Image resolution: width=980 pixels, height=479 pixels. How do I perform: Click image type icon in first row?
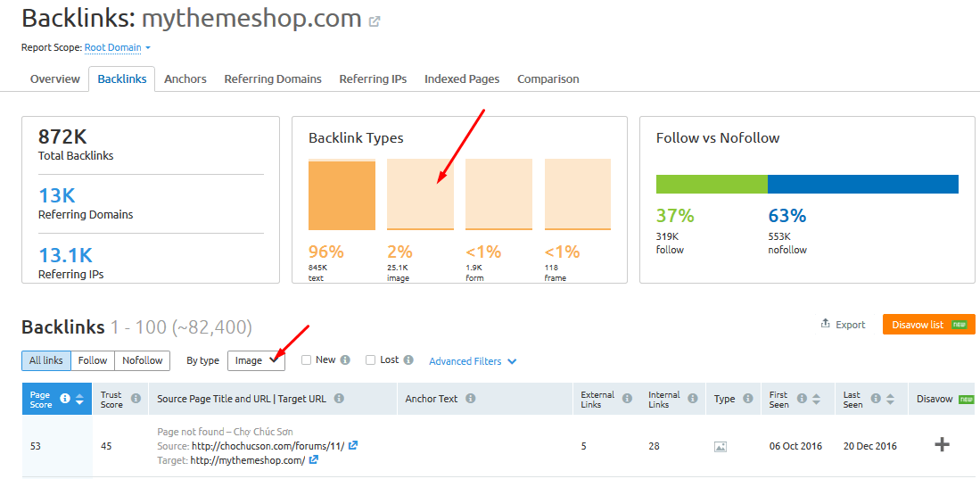pos(720,447)
